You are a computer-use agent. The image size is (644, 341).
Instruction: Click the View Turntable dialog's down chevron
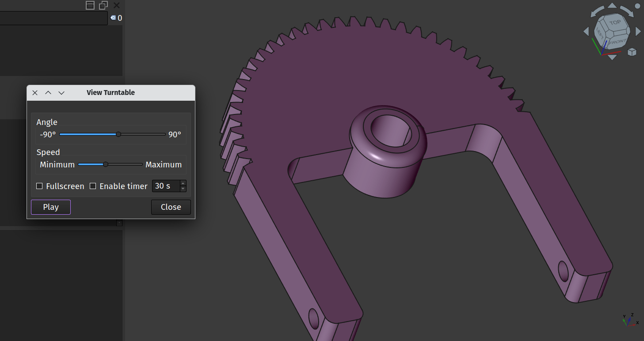pyautogui.click(x=61, y=93)
